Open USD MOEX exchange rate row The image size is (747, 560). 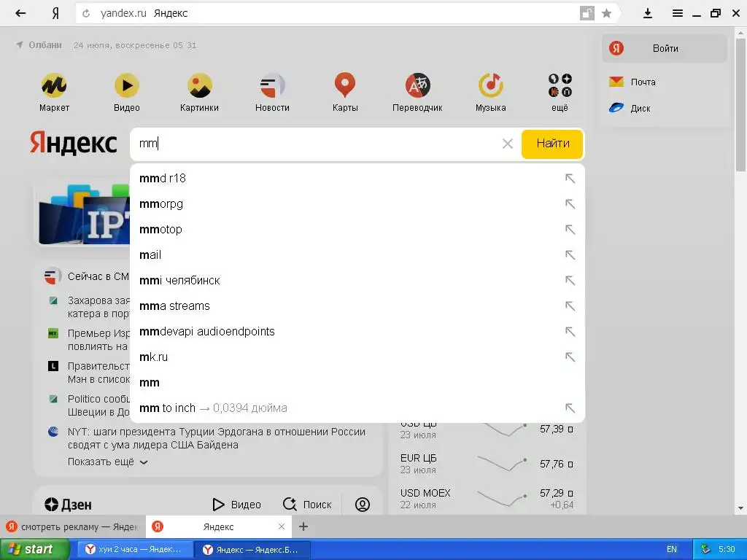tap(487, 499)
